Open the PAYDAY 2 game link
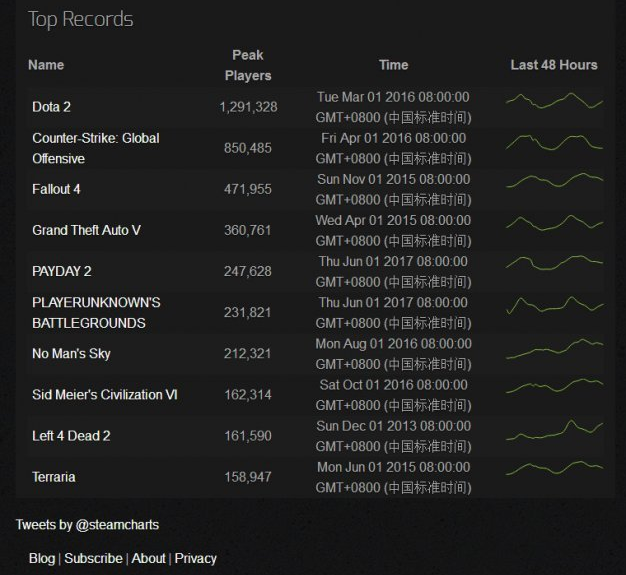 click(x=61, y=272)
